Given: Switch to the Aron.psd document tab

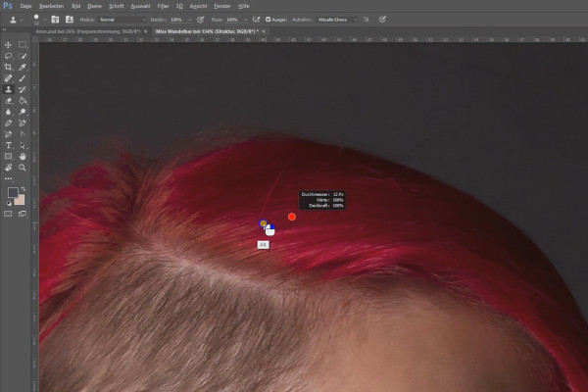Looking at the screenshot, I should point(88,31).
